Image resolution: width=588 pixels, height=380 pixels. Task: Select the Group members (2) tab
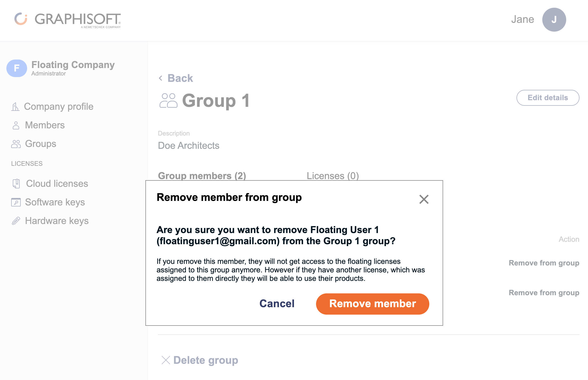[x=202, y=176]
